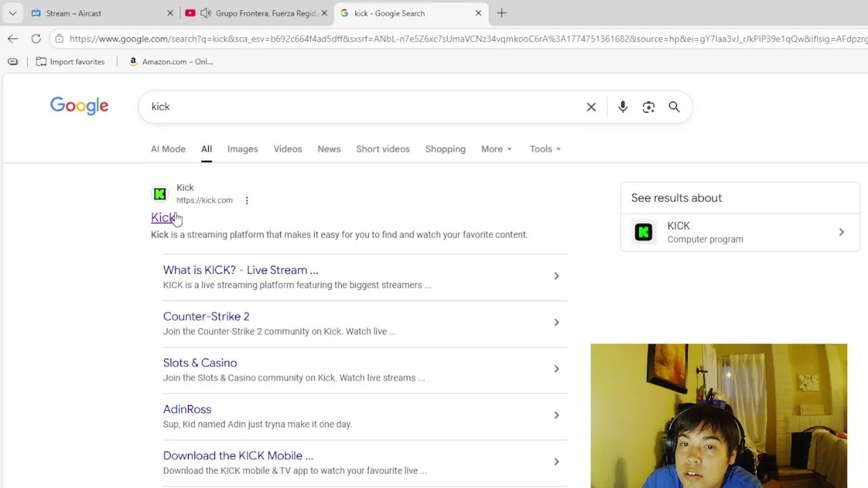Click the 'See results about' heading
The image size is (868, 488).
[677, 198]
